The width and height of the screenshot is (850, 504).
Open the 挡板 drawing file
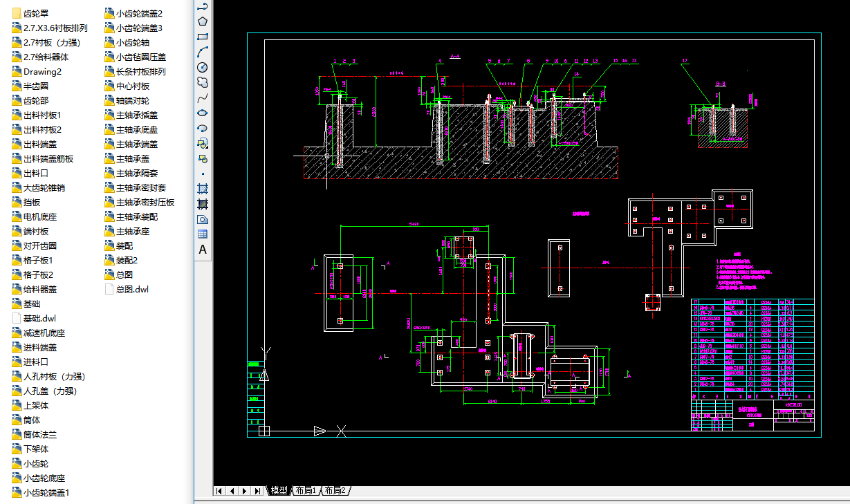coord(26,202)
